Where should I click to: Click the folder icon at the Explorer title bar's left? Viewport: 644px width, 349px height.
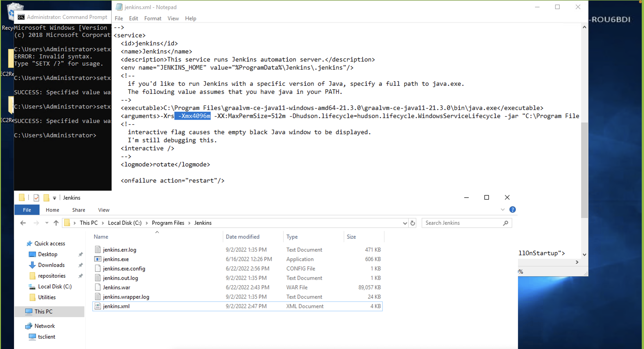[22, 198]
